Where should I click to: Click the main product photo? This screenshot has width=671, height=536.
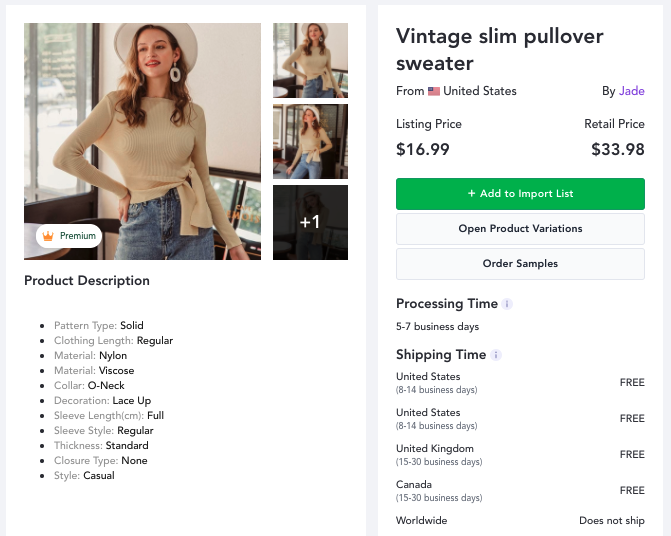pyautogui.click(x=143, y=141)
